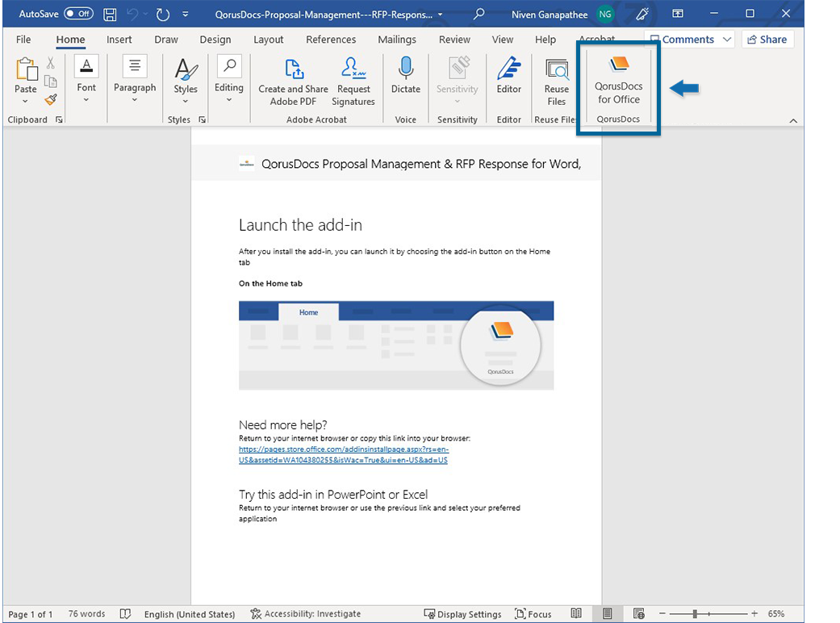Click the 'Launch the add-in' heading
The width and height of the screenshot is (840, 623).
pos(300,225)
